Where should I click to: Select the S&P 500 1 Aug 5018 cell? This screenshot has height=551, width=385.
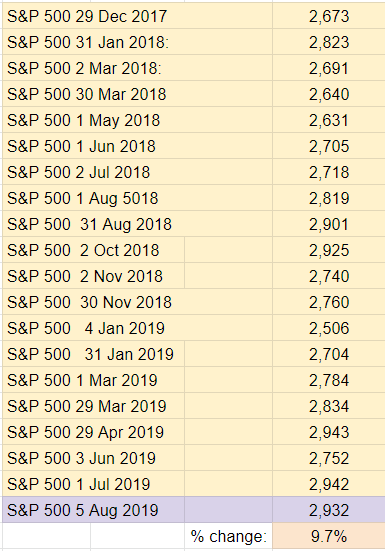click(x=137, y=198)
